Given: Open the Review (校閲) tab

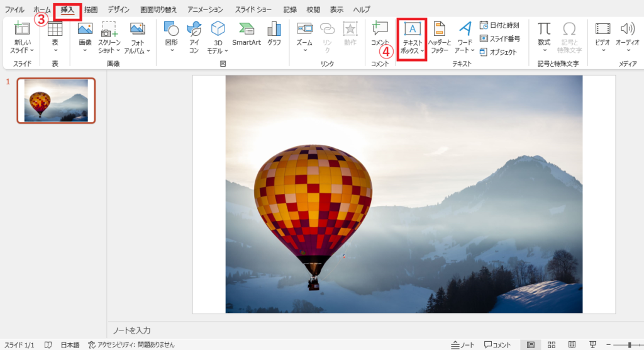Looking at the screenshot, I should (x=313, y=9).
